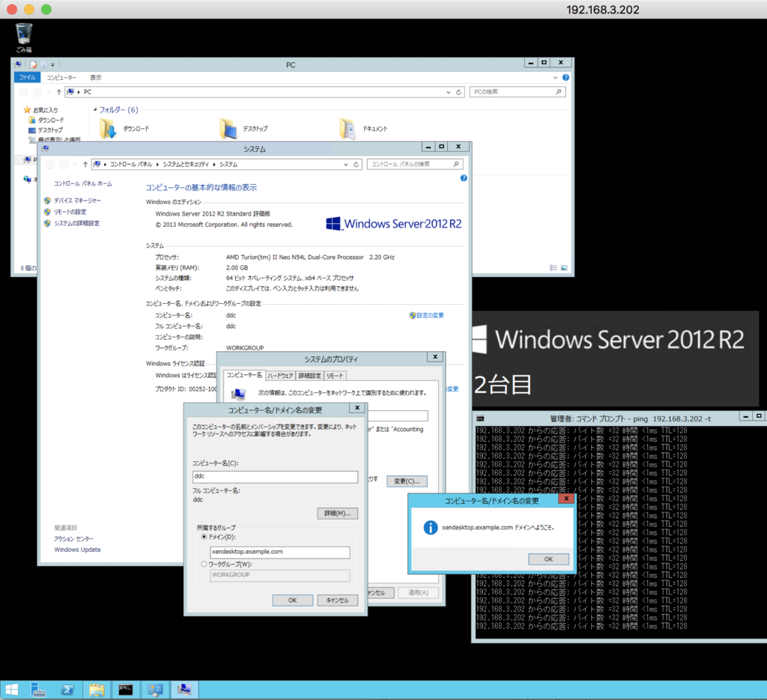This screenshot has width=767, height=700.
Task: Open the Control Panel taskbar icon
Action: click(155, 690)
